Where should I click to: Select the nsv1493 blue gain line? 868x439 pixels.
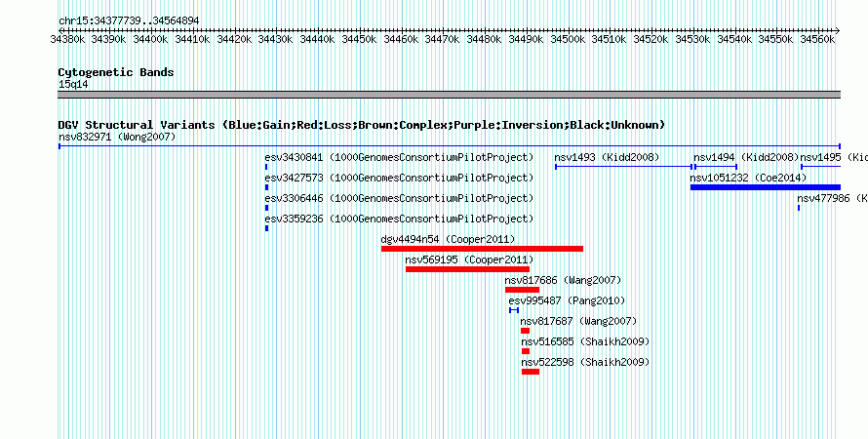tap(624, 167)
